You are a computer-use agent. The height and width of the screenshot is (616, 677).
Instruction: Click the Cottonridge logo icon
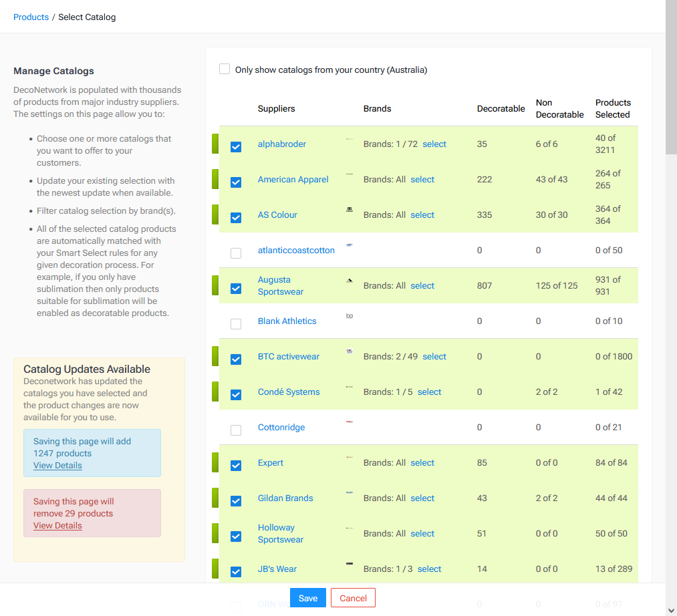pyautogui.click(x=350, y=422)
